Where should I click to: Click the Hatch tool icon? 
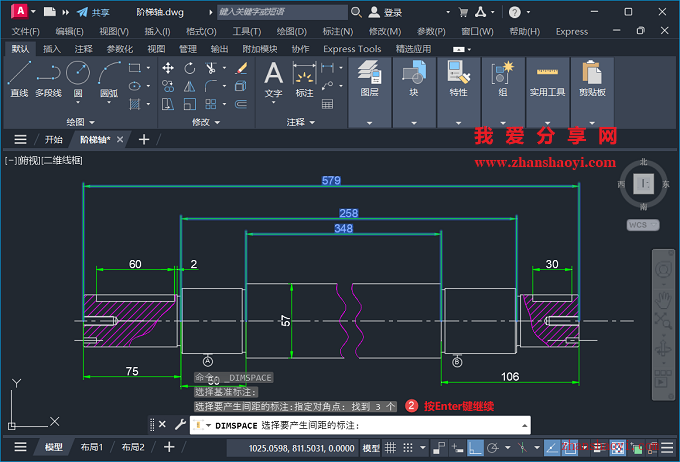click(x=134, y=104)
